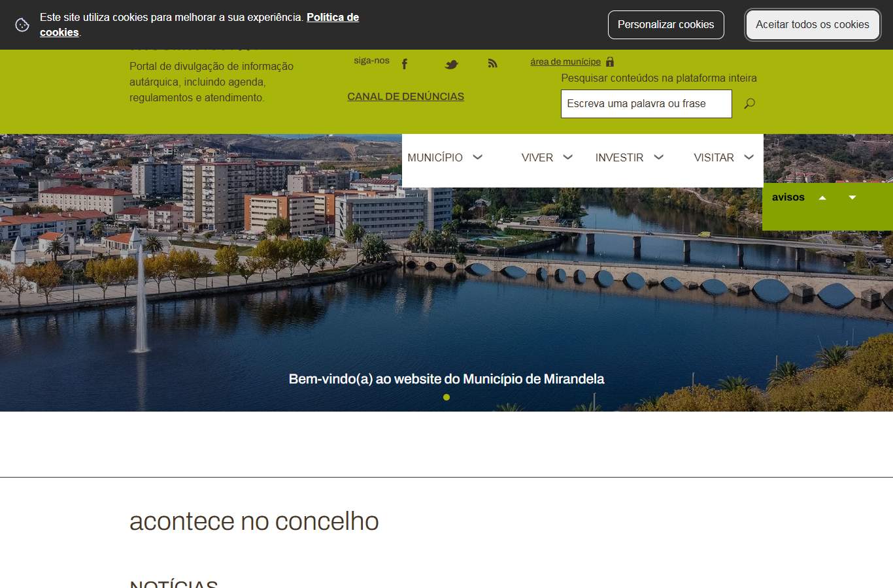Open the VIVER menu item
The height and width of the screenshot is (588, 893).
click(537, 157)
